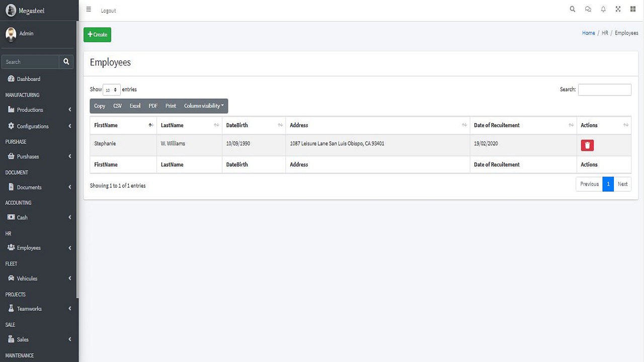The height and width of the screenshot is (362, 644).
Task: Open the chat messages icon
Action: (x=588, y=9)
